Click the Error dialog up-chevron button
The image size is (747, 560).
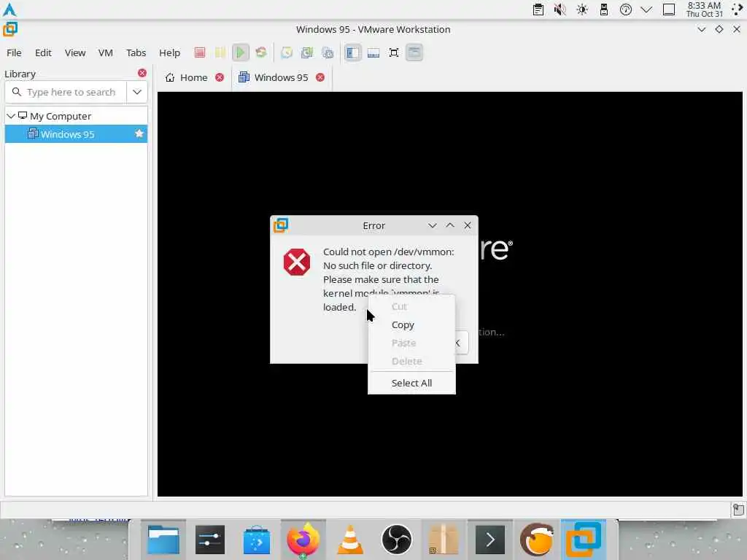pos(450,225)
